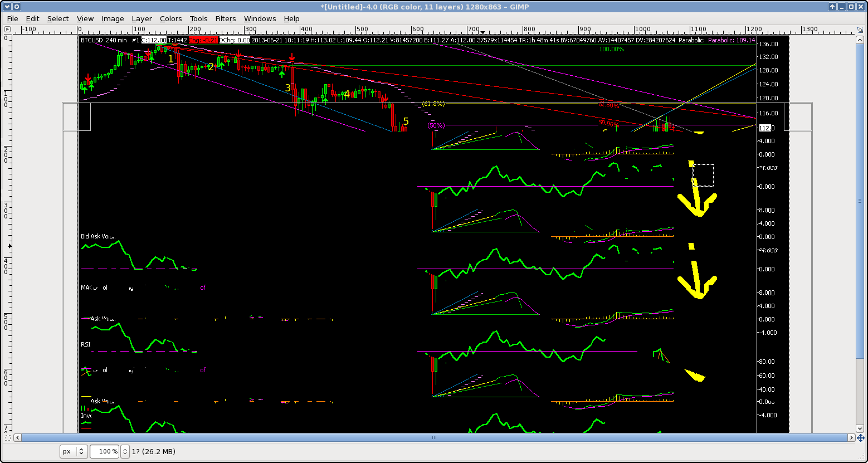The height and width of the screenshot is (463, 868).
Task: Open the image menu triangle at ruler origin
Action: [7, 30]
